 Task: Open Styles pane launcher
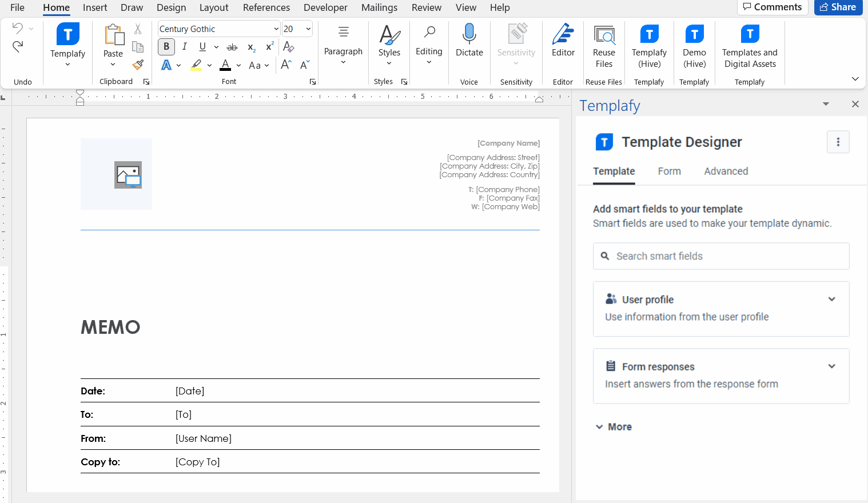[404, 82]
